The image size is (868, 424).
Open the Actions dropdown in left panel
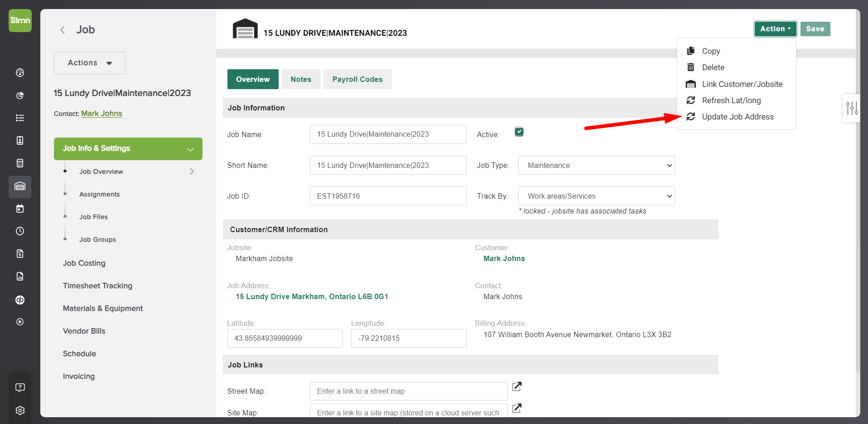pos(90,63)
